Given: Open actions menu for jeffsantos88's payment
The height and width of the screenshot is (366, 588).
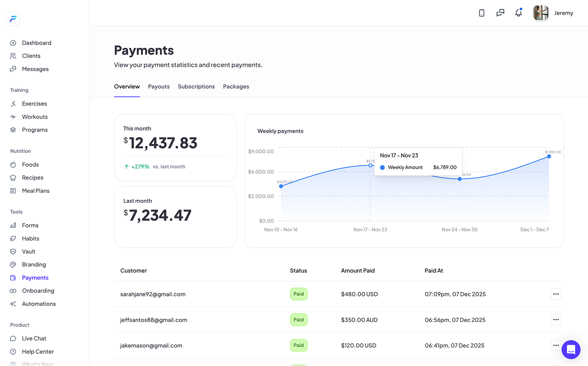Looking at the screenshot, I should (556, 319).
